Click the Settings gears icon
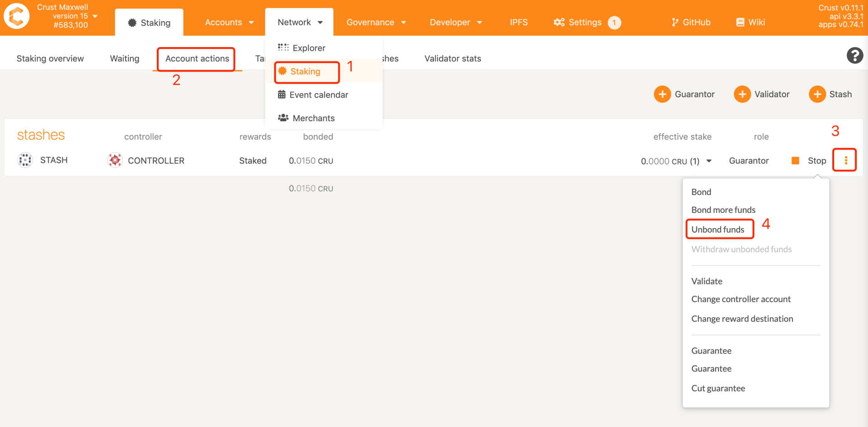Screen dimensions: 868x427 559,22
